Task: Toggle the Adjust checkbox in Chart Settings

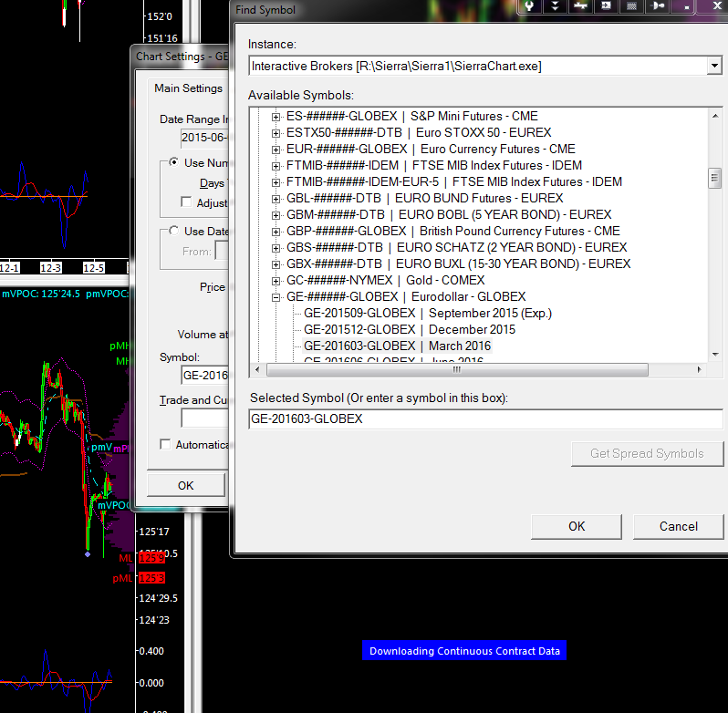Action: click(186, 202)
